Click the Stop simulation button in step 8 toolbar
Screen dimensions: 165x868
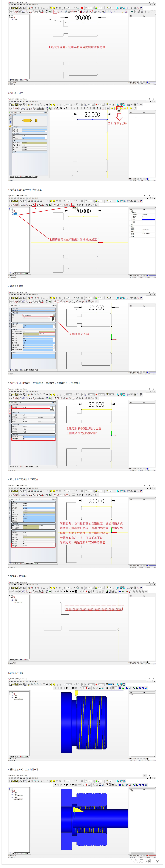(55, 688)
